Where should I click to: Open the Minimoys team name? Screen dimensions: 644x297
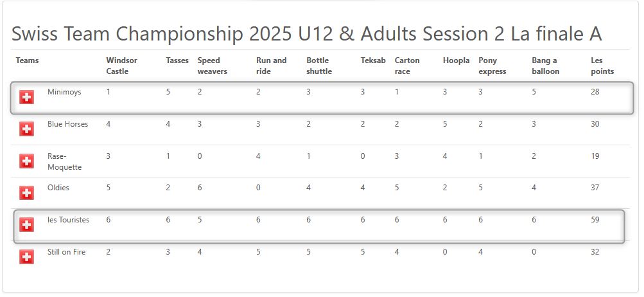[x=64, y=92]
